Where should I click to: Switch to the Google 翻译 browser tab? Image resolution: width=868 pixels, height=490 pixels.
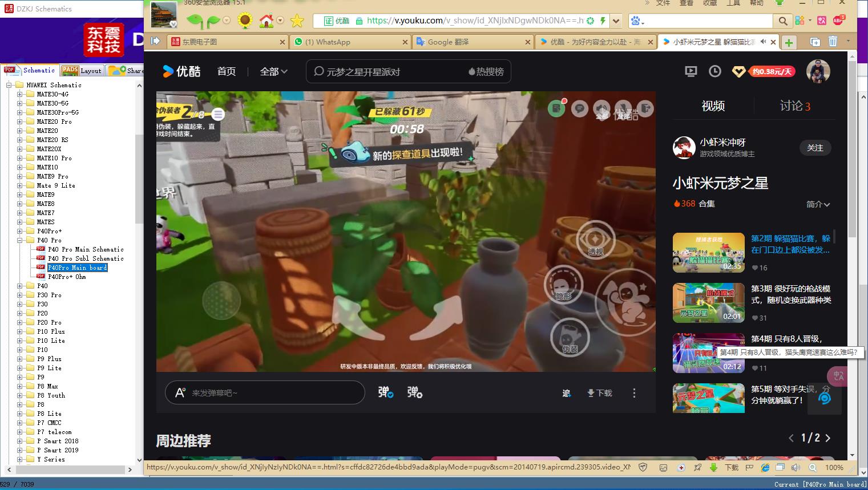click(x=474, y=42)
